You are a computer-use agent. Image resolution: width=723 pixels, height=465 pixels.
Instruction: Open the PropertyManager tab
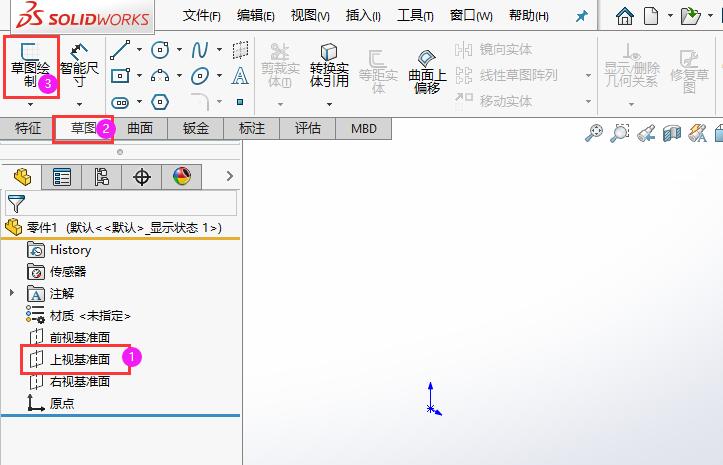(62, 177)
